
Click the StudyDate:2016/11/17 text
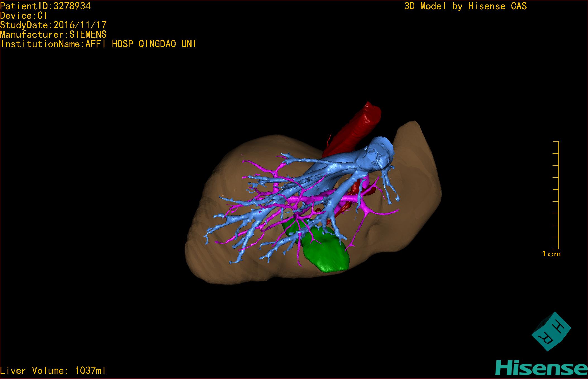53,25
